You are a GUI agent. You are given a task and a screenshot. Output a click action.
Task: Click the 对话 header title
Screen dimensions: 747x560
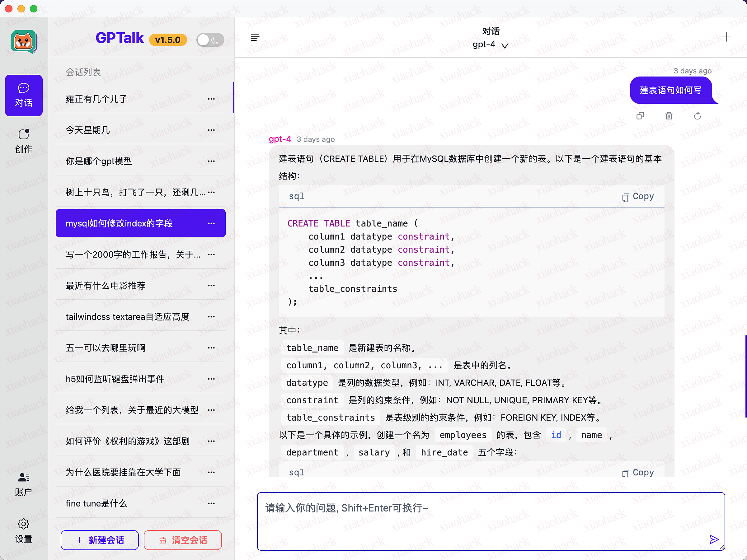pyautogui.click(x=491, y=31)
